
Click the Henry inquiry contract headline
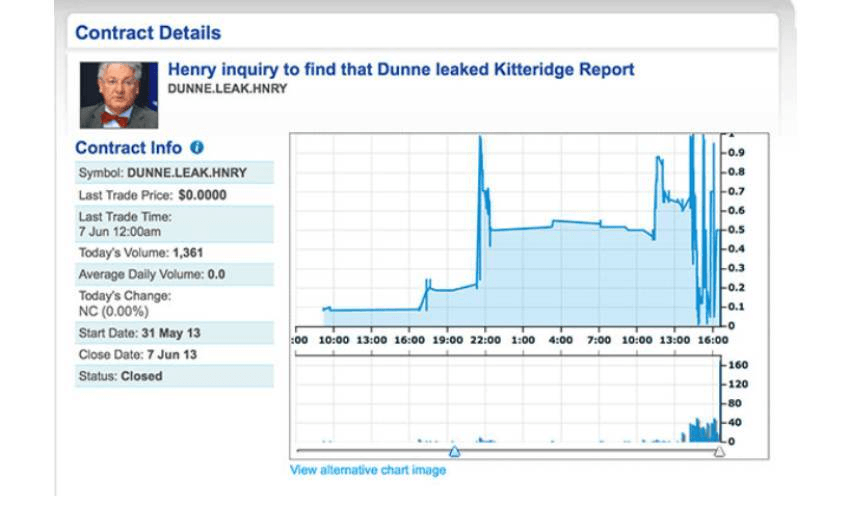[400, 70]
